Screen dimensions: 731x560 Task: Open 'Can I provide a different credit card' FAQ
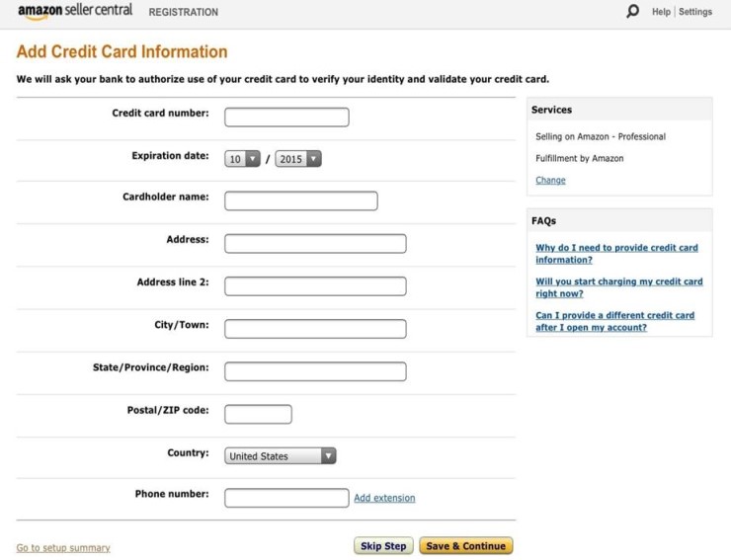pos(614,321)
